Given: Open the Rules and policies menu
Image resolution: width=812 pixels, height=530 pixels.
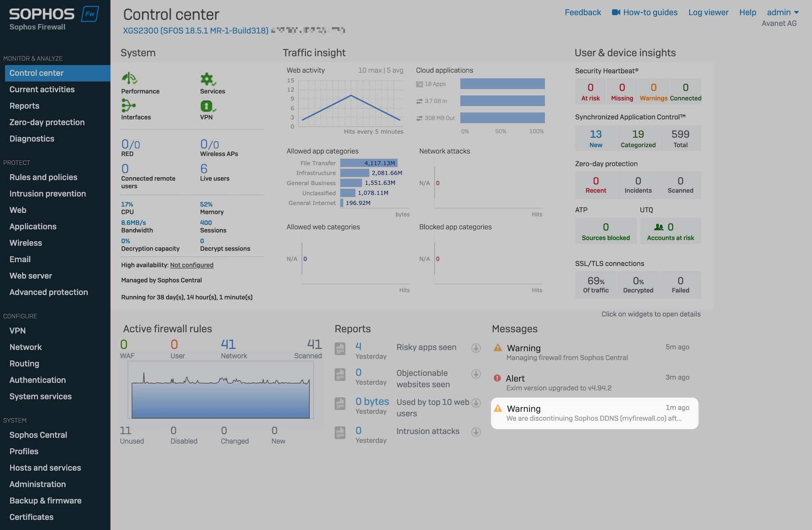Looking at the screenshot, I should coord(43,177).
